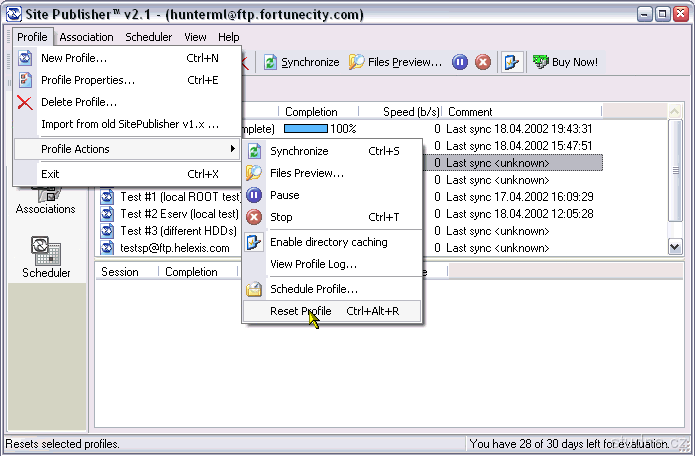
Task: Choose Schedule Profile... entry
Action: click(x=332, y=289)
